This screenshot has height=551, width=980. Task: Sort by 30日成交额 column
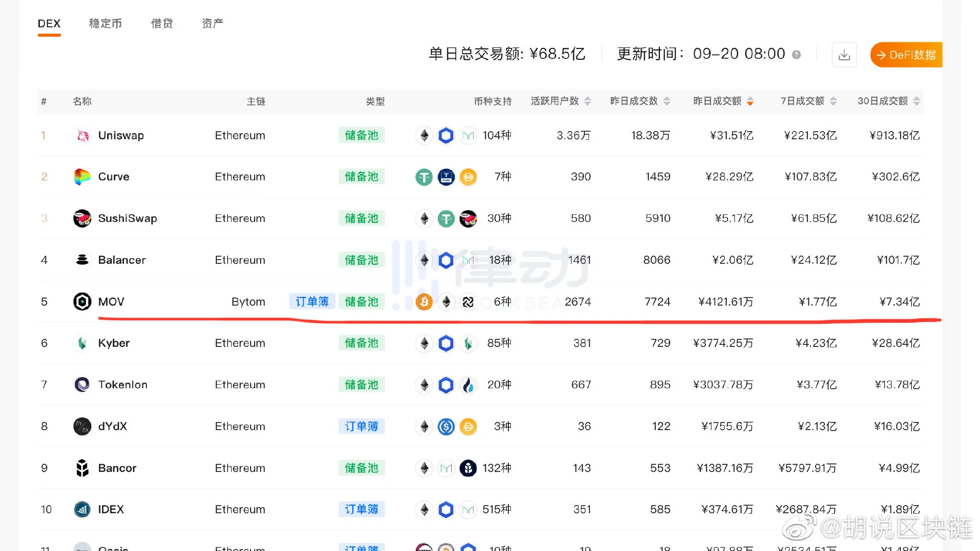click(888, 101)
